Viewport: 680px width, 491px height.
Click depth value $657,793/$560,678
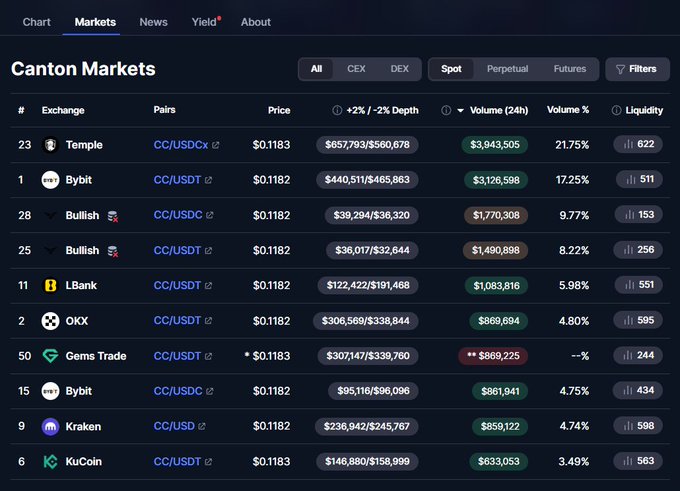pos(367,144)
